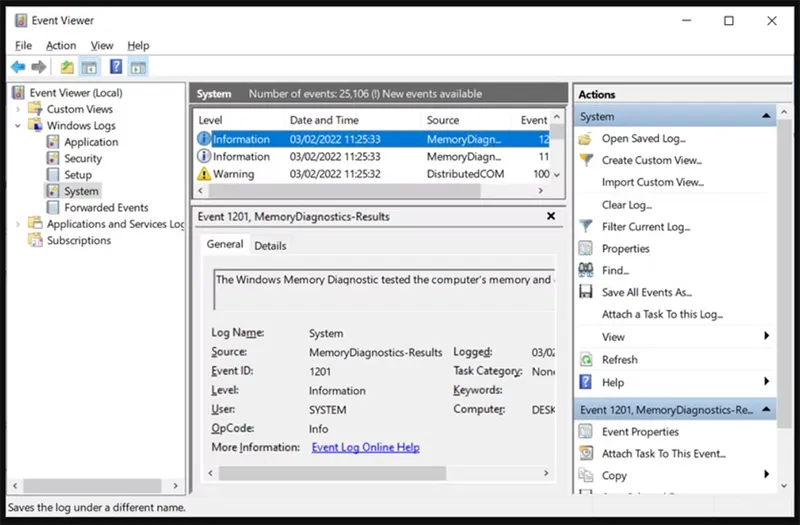Switch to the Details tab
The height and width of the screenshot is (525, 800).
tap(270, 245)
